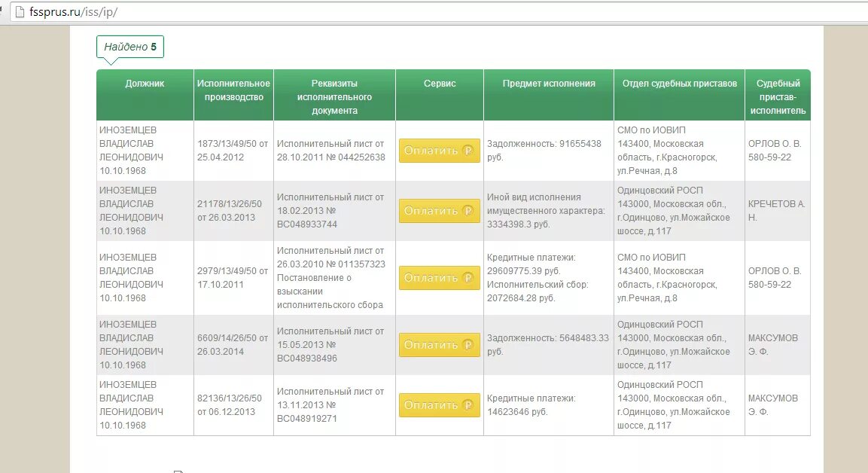This screenshot has width=868, height=473.
Task: Click inside the fssprus.ru address bar
Action: 75,11
